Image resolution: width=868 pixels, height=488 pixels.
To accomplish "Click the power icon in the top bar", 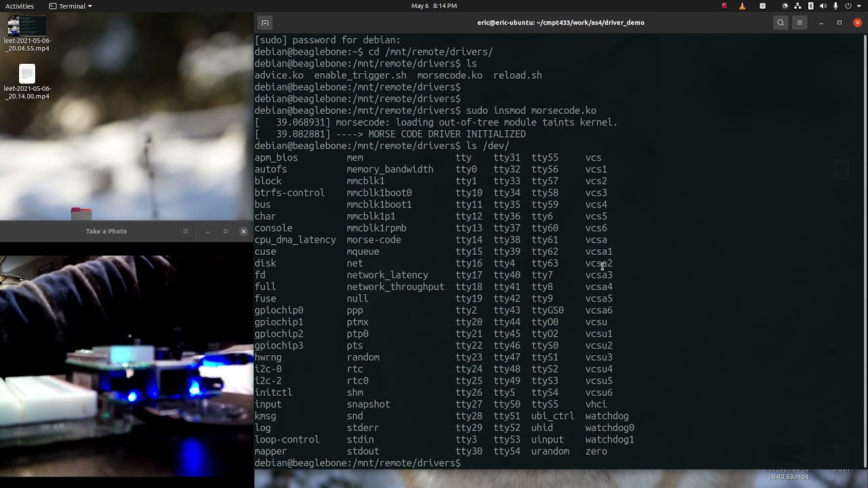I will pos(848,6).
